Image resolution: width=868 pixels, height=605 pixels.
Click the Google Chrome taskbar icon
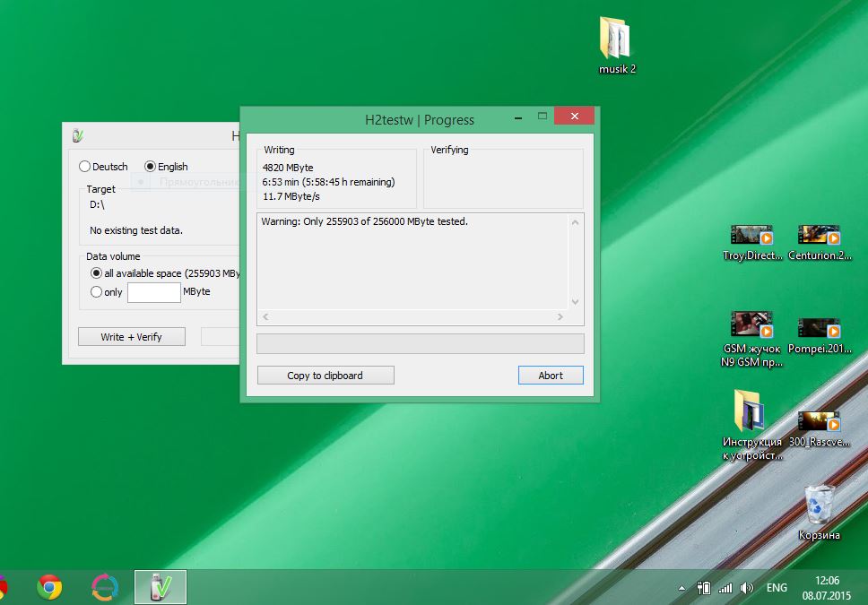49,587
